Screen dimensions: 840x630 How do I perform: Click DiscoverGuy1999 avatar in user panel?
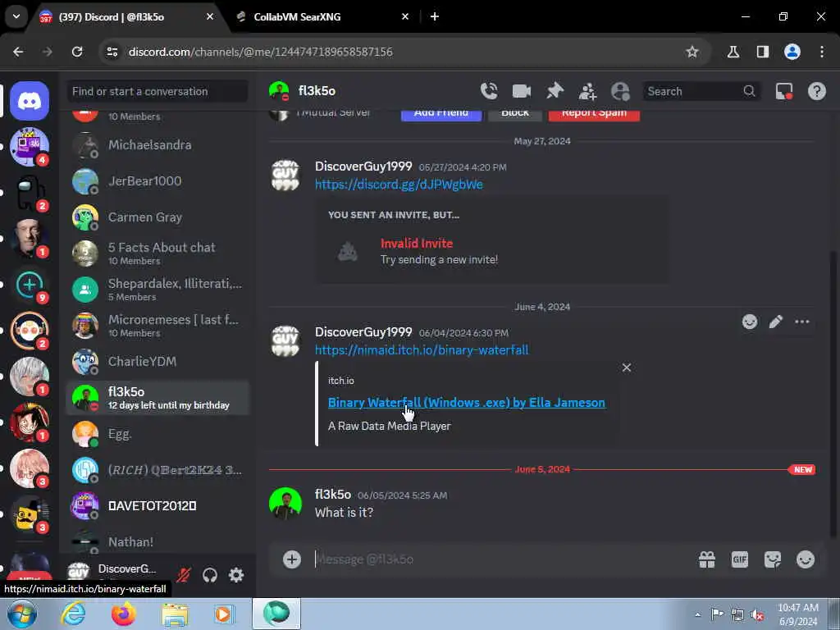point(79,572)
